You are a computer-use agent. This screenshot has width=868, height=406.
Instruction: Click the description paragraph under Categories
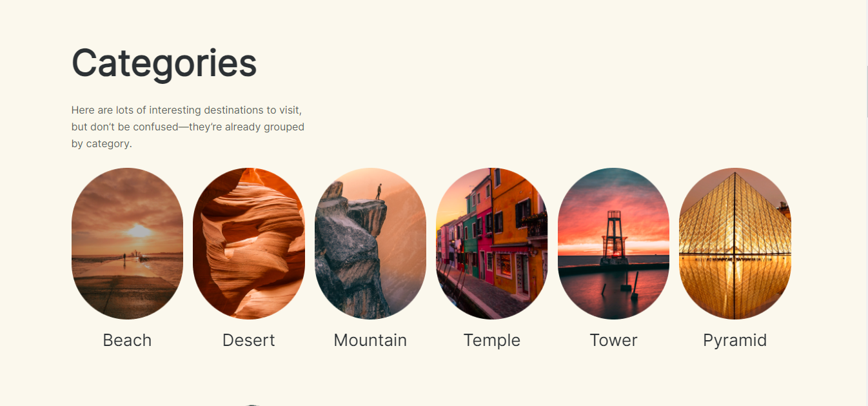coord(188,127)
